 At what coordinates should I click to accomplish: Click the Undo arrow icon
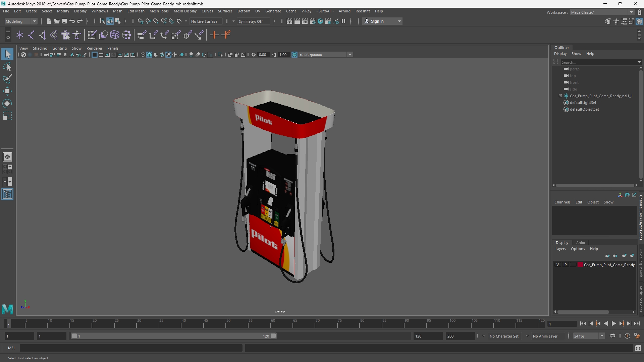[x=72, y=21]
